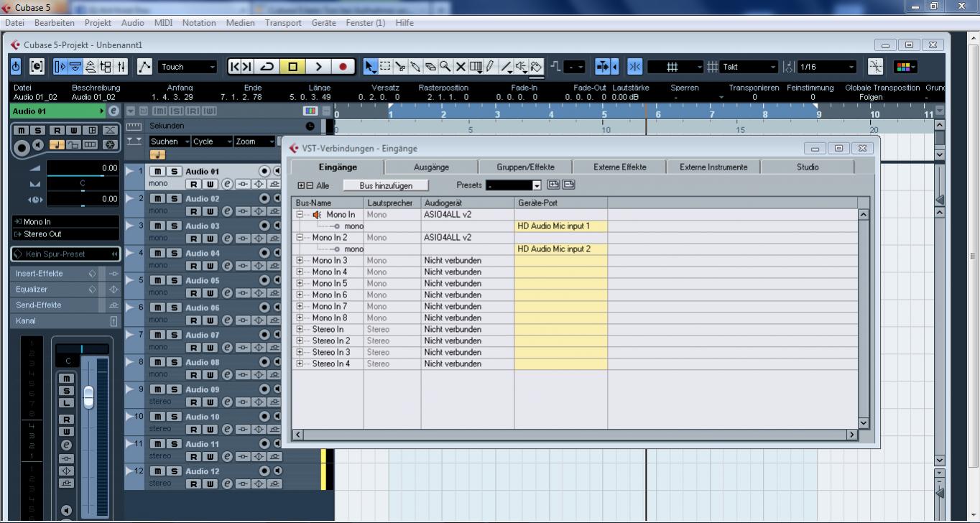Click the send effects icon on Audio 02
This screenshot has height=523, width=980.
274,211
